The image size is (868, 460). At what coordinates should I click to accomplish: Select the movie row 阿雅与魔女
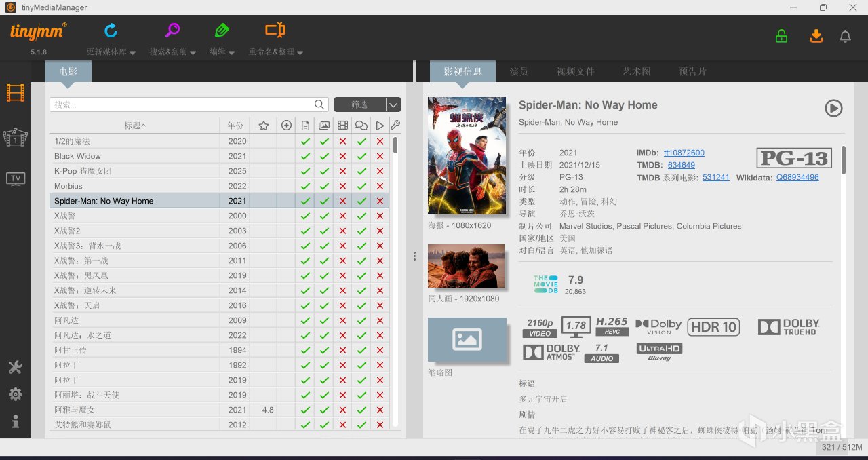point(220,410)
